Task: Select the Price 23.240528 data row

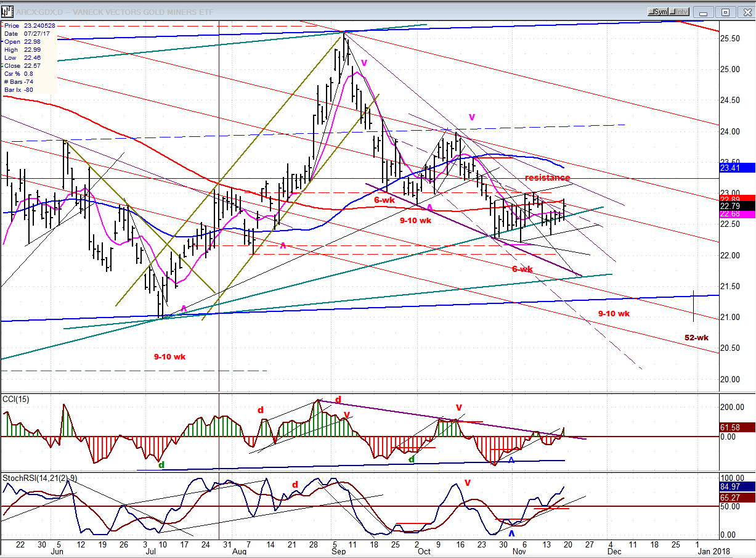Action: pos(30,26)
